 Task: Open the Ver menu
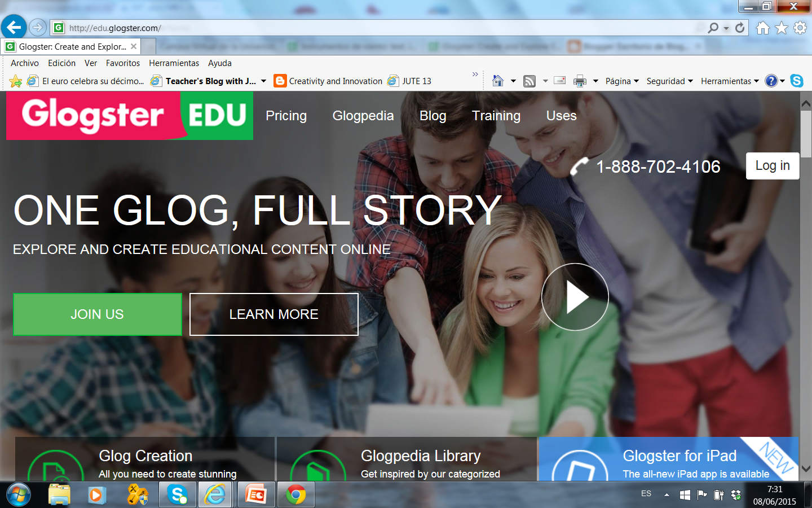click(x=91, y=63)
